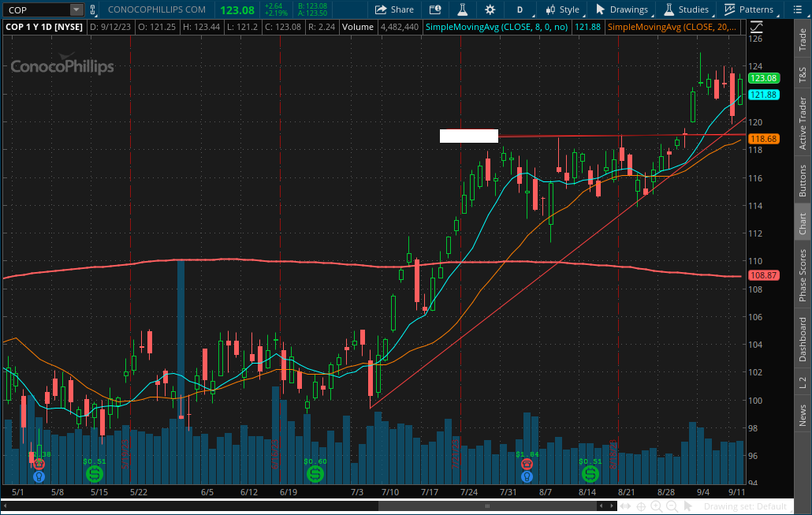
Task: Click the chart type line icon above price axis
Action: coord(757,27)
